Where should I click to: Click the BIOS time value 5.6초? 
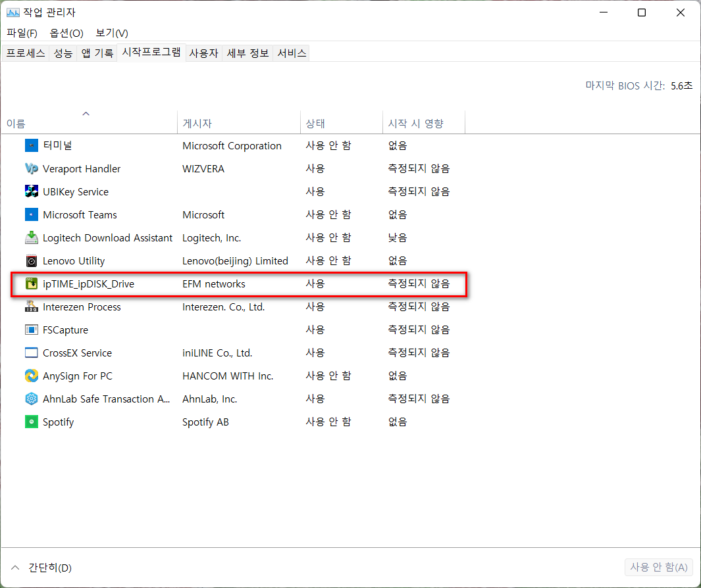681,86
